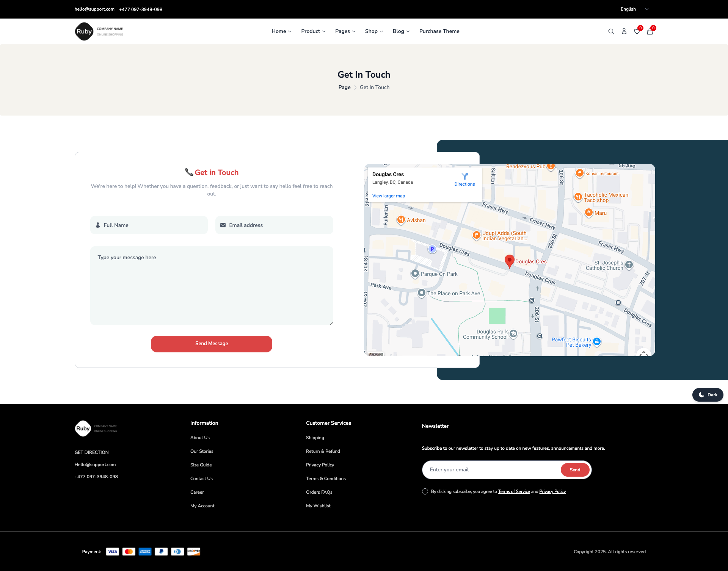Open the shopping bag cart icon
Viewport: 728px width, 571px height.
pyautogui.click(x=650, y=31)
